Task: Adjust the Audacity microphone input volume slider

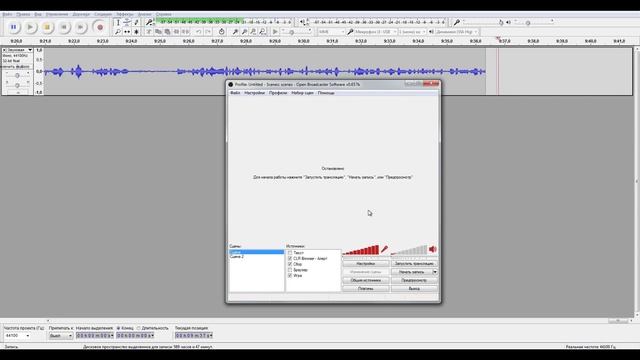Action: click(x=483, y=22)
